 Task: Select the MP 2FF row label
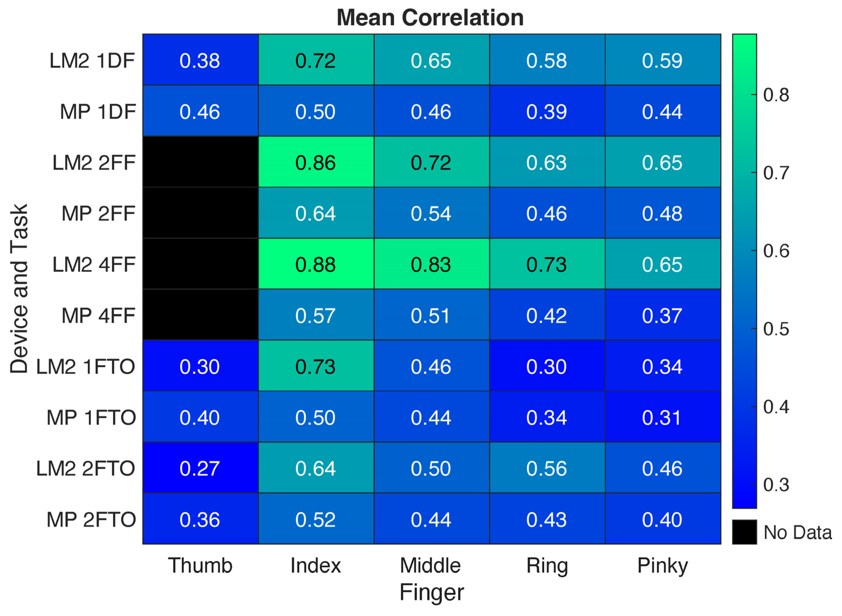(x=98, y=213)
